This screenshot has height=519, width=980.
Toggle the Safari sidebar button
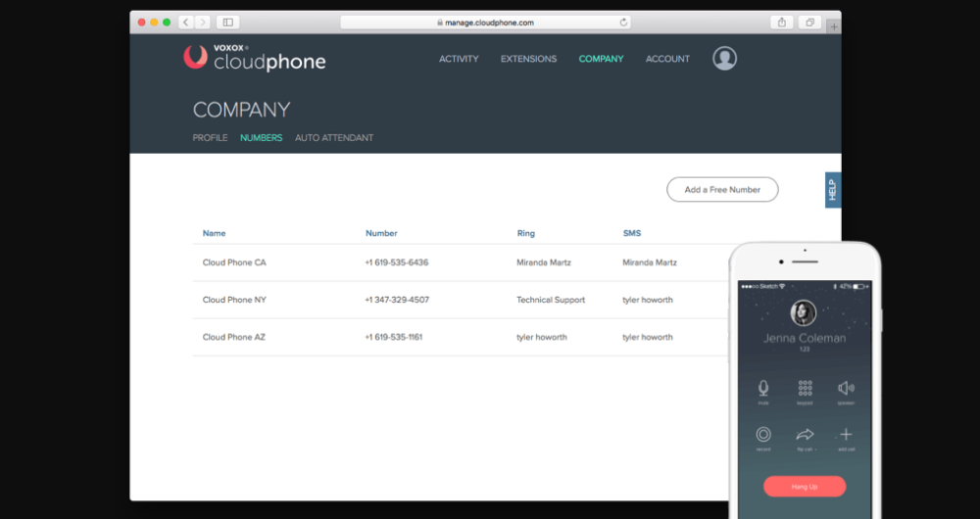(227, 23)
